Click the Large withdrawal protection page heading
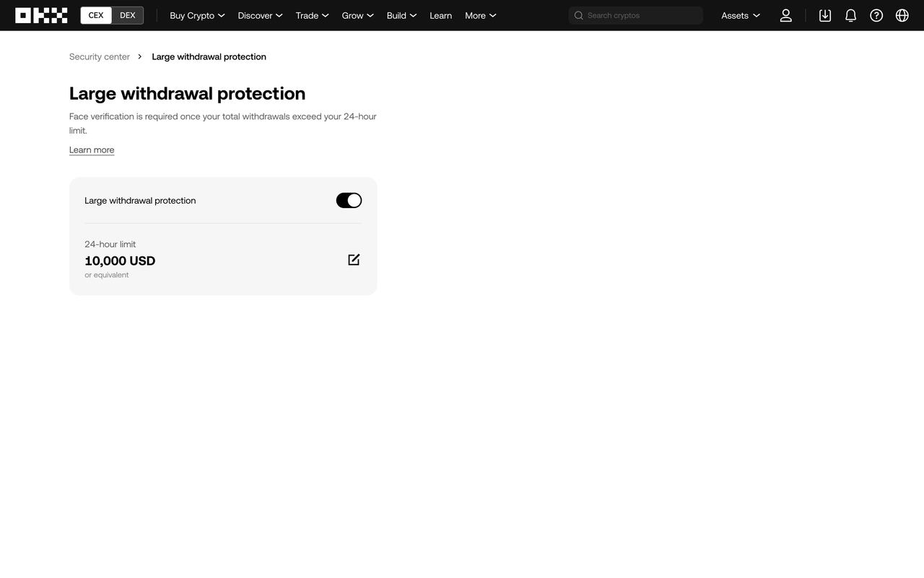This screenshot has height=578, width=924. (x=187, y=93)
